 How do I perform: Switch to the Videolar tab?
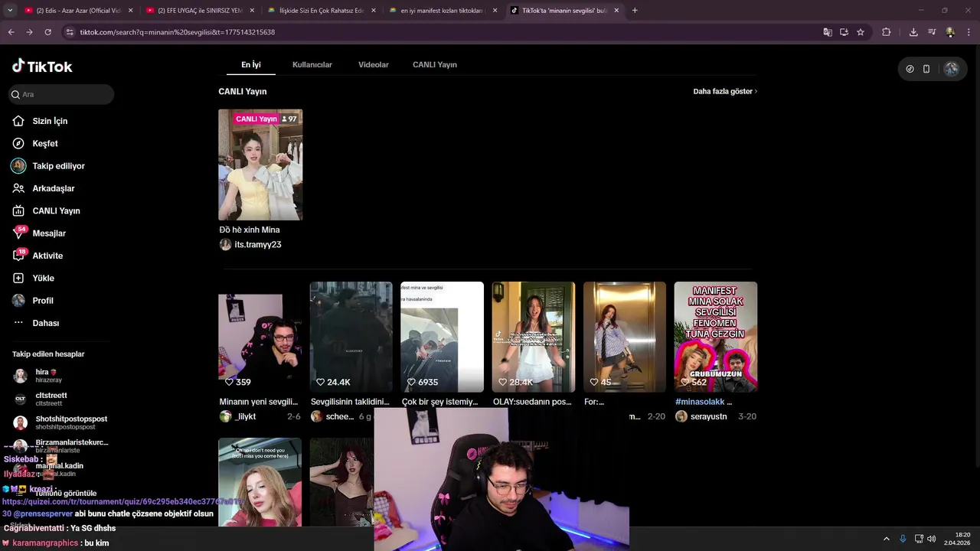pos(374,64)
